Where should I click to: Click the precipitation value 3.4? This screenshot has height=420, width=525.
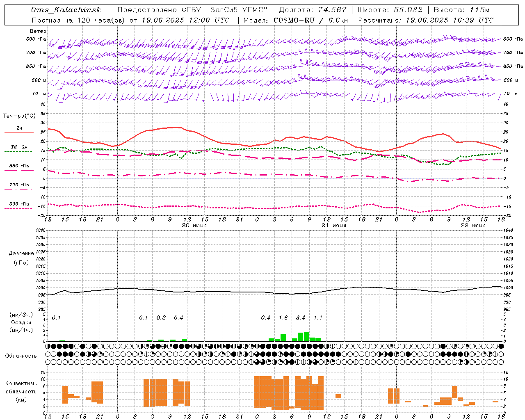point(301,318)
